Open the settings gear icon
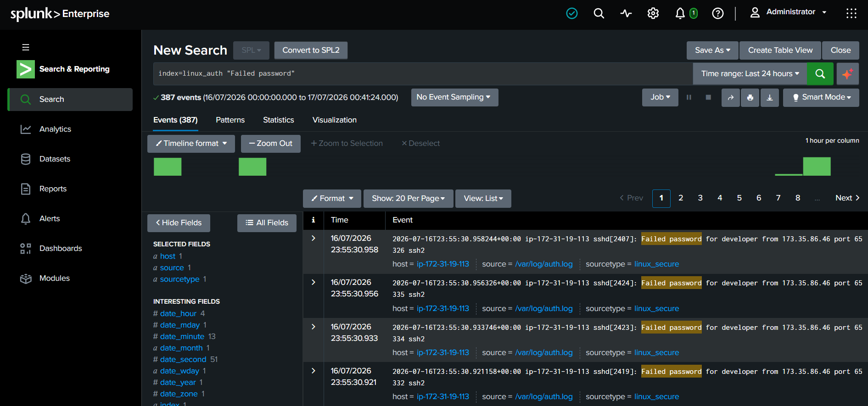The height and width of the screenshot is (406, 868). pyautogui.click(x=653, y=13)
